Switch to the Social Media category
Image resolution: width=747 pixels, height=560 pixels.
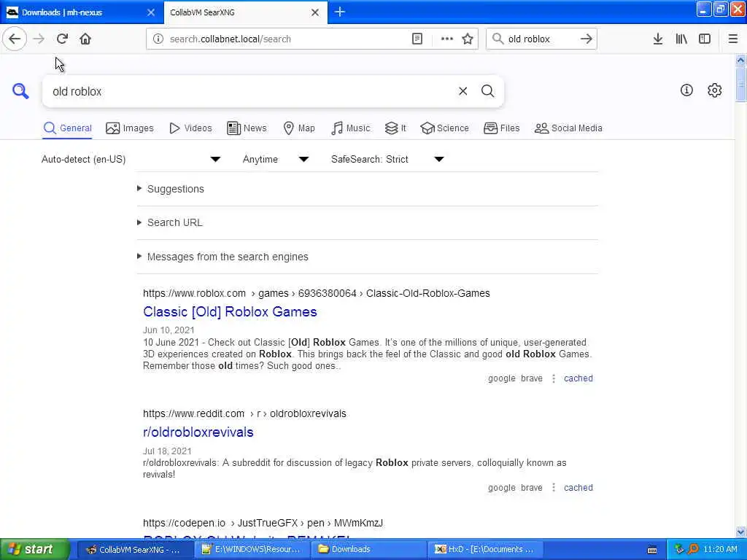tap(568, 128)
